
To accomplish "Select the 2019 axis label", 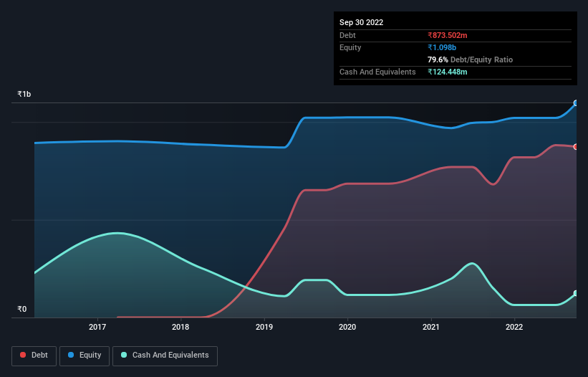I will [264, 327].
